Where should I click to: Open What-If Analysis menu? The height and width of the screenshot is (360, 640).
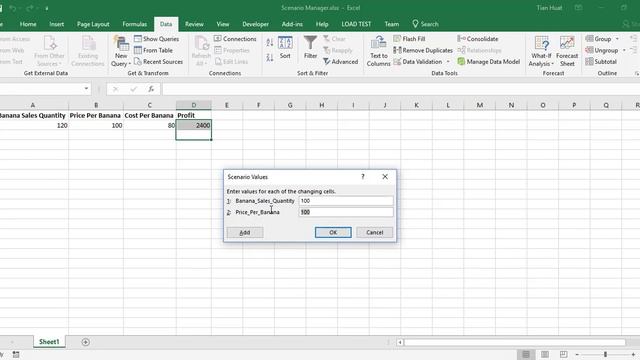coord(541,51)
